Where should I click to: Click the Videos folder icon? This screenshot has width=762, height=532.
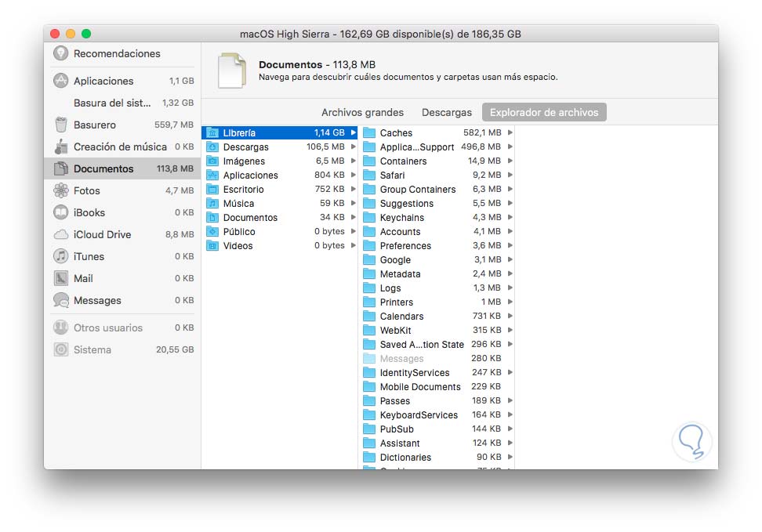[x=212, y=245]
